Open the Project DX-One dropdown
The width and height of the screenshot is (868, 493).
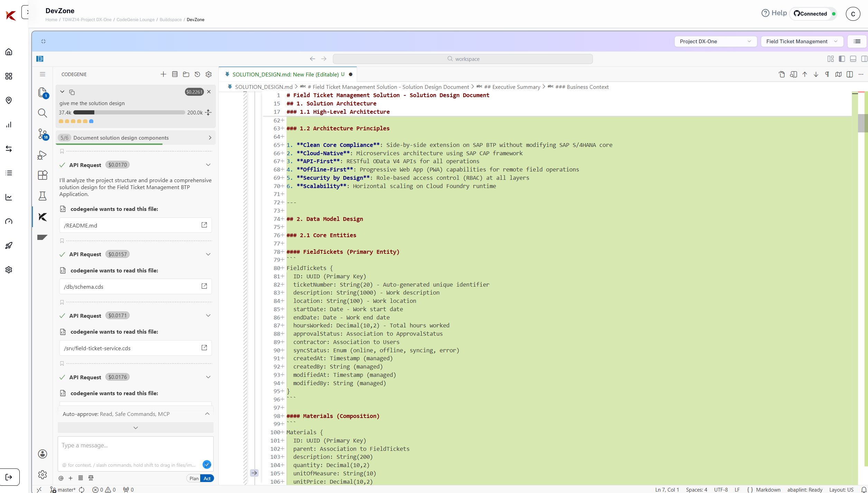pyautogui.click(x=715, y=41)
